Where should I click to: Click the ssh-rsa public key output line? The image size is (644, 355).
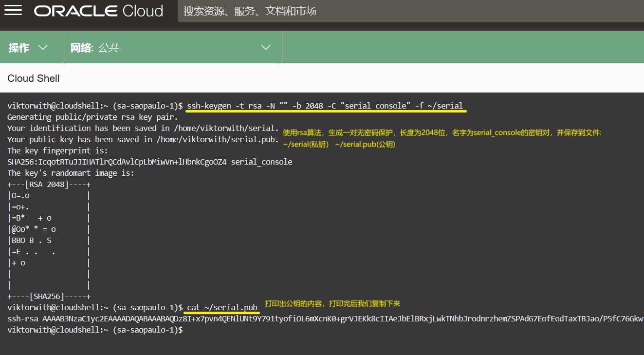tap(321, 318)
